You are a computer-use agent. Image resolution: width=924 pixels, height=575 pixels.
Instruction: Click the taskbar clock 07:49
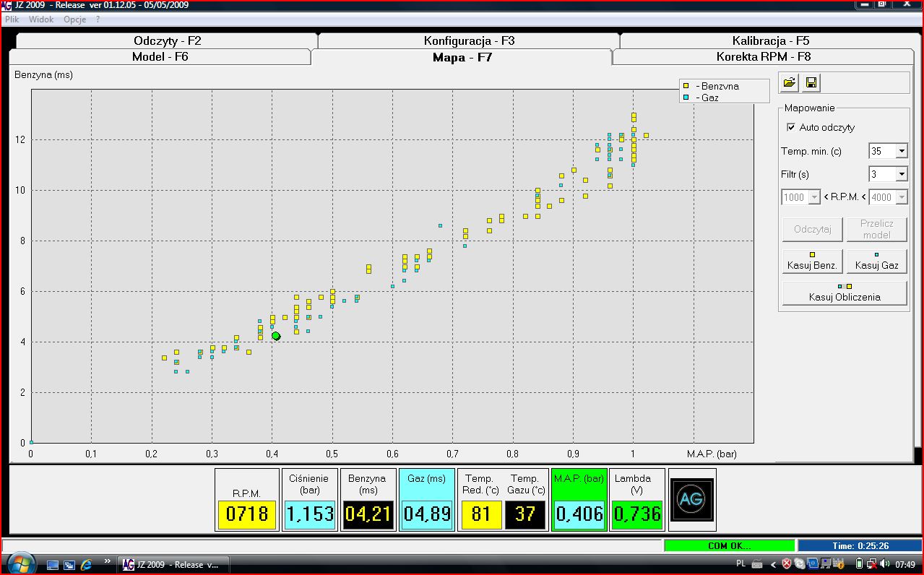click(906, 564)
